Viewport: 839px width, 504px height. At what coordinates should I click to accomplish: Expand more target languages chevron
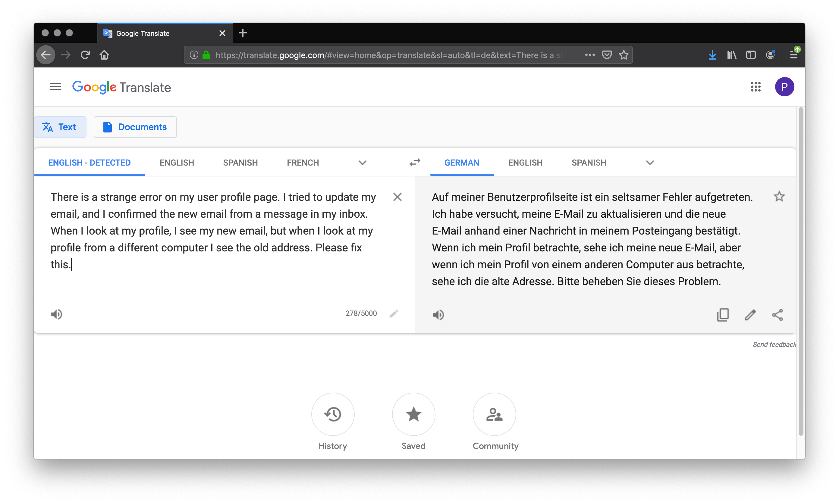point(650,163)
